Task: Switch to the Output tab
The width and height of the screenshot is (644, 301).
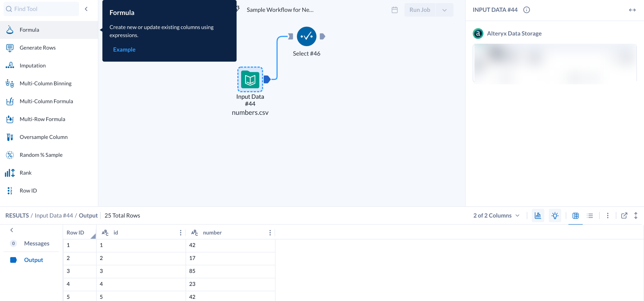Action: click(33, 260)
